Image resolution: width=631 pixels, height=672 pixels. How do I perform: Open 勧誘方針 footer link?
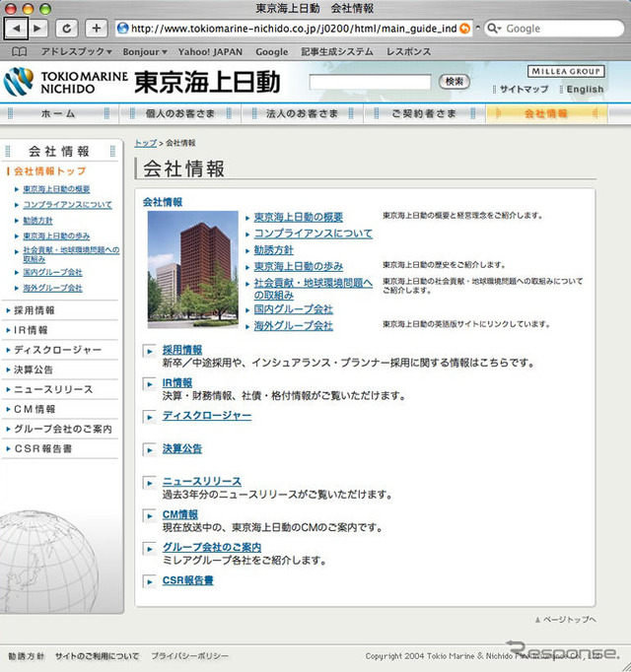27,656
